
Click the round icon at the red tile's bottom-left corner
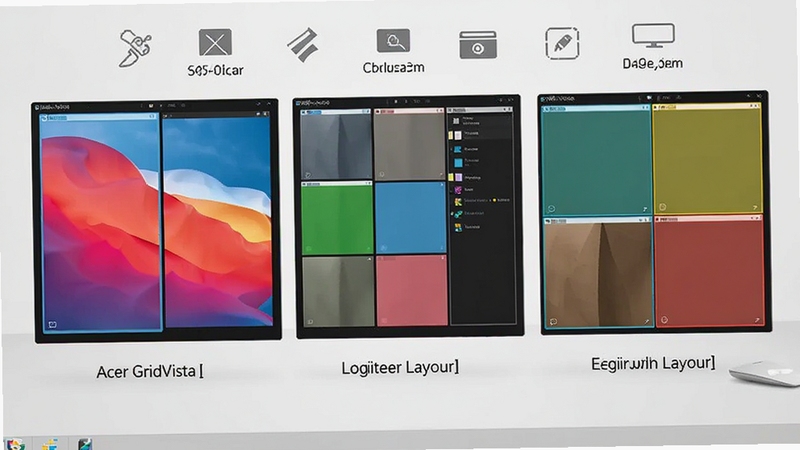(x=664, y=320)
